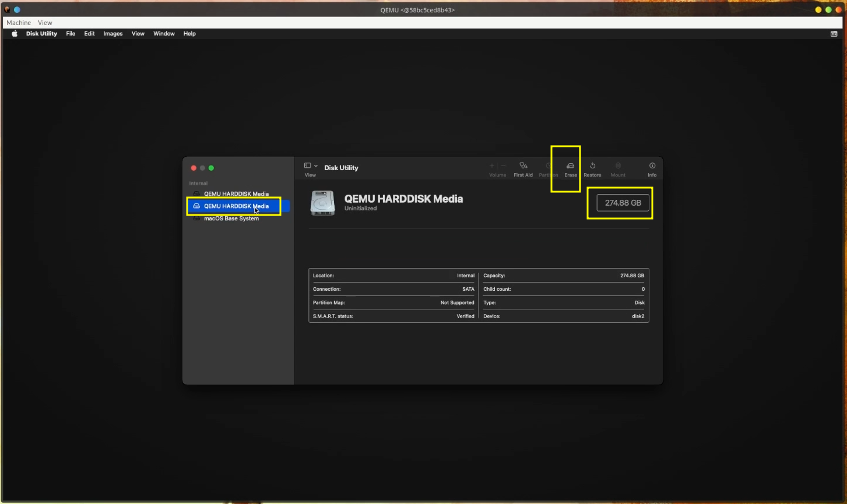The height and width of the screenshot is (504, 847).
Task: Click the Verified status value
Action: pyautogui.click(x=465, y=316)
